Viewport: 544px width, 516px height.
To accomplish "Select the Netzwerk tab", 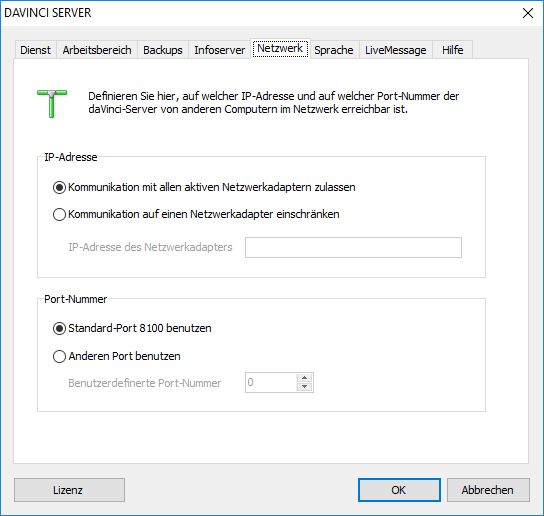I will tap(280, 49).
